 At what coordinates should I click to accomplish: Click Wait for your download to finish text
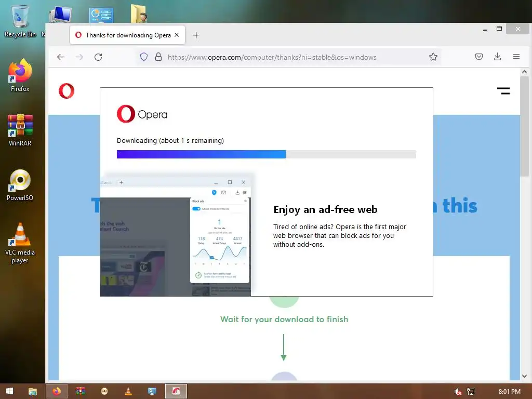[284, 320]
